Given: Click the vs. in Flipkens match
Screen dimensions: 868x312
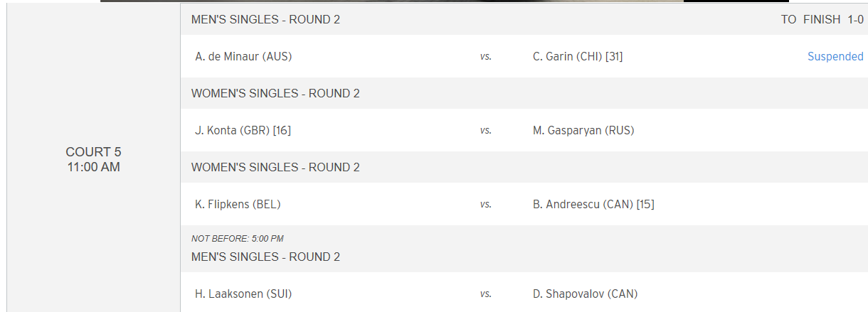Looking at the screenshot, I should coord(485,205).
